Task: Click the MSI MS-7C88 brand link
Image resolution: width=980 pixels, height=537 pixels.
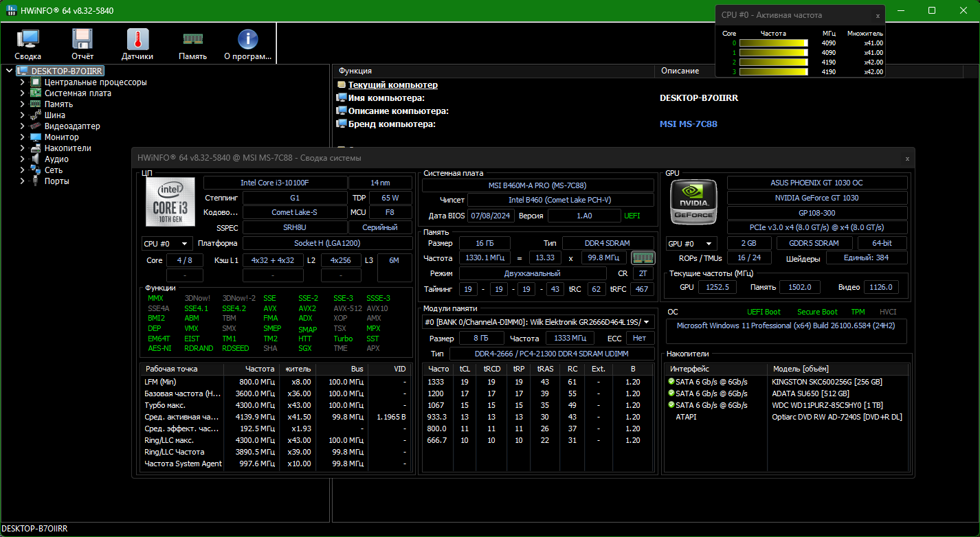Action: click(688, 124)
